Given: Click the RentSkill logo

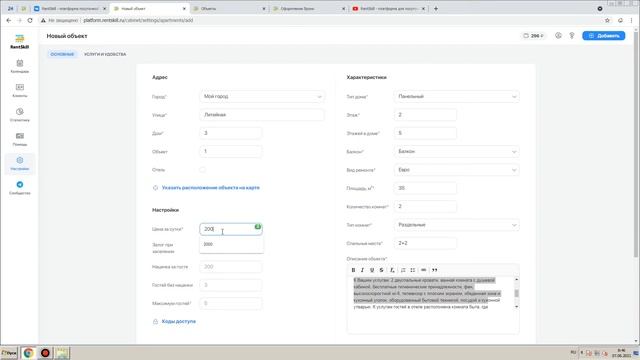Looking at the screenshot, I should (x=20, y=42).
